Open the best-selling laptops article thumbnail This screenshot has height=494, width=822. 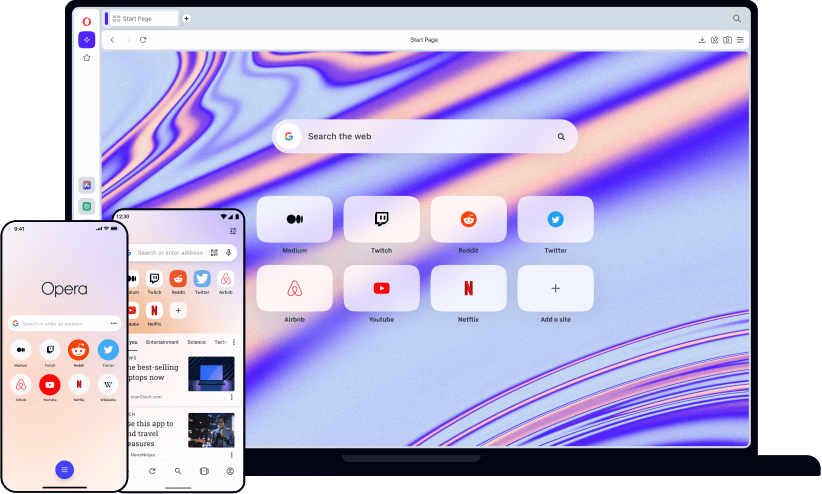coord(211,374)
